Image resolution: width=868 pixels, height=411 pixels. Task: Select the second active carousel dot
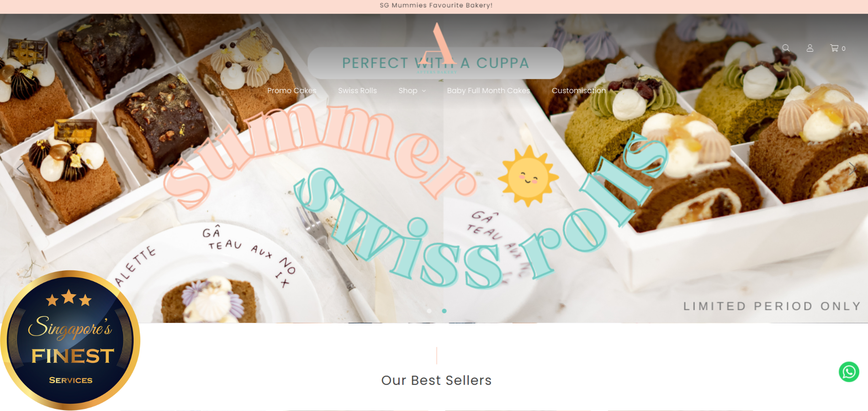point(444,311)
